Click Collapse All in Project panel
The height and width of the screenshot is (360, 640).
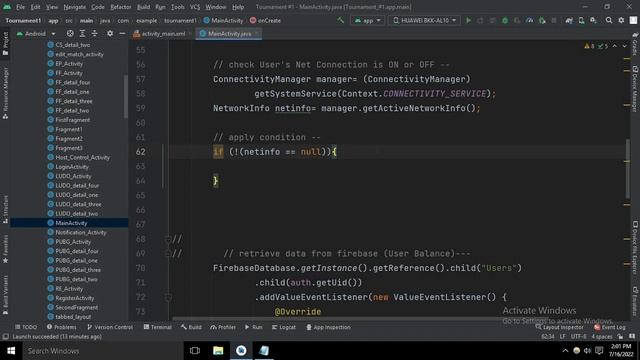(94, 33)
